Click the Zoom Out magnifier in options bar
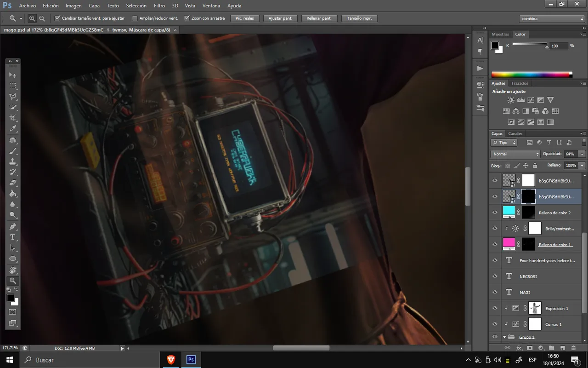588x368 pixels. pyautogui.click(x=42, y=18)
